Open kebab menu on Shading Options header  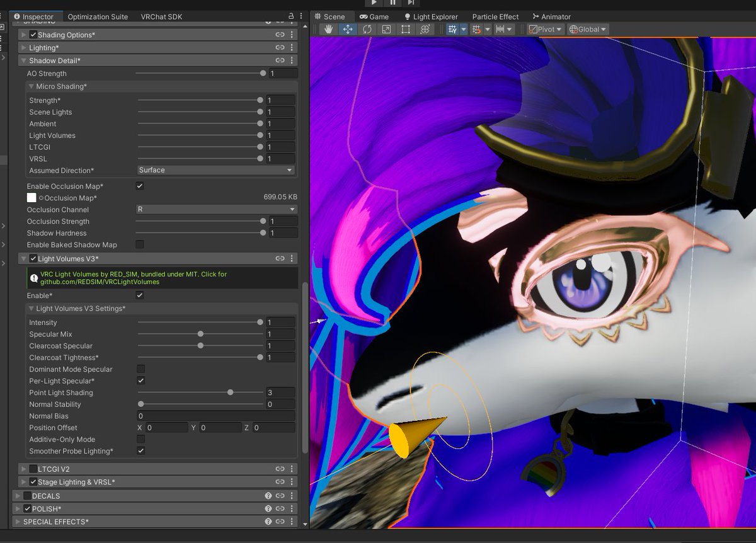coord(292,35)
